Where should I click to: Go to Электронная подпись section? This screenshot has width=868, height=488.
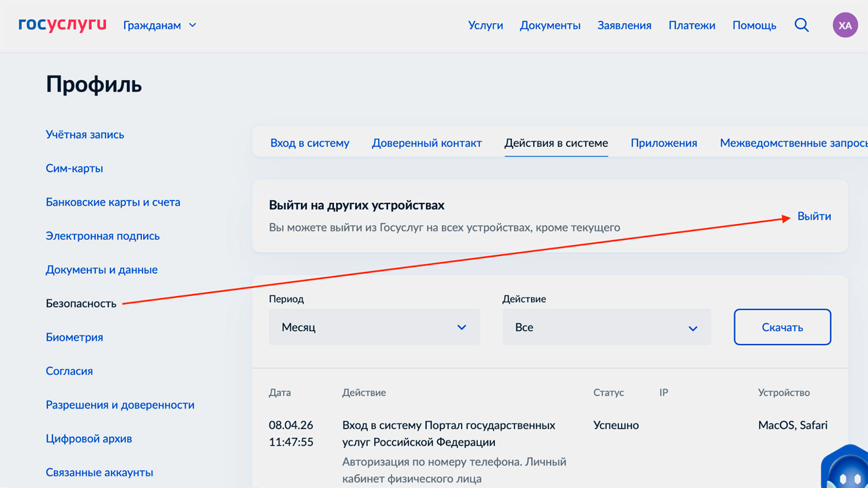coord(103,236)
